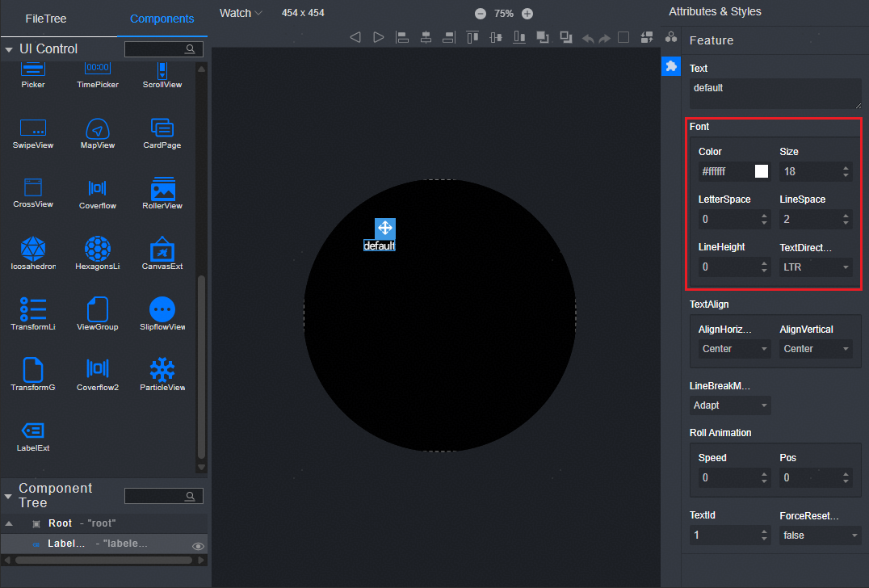Switch to the FileTree tab
869x588 pixels.
(x=46, y=19)
